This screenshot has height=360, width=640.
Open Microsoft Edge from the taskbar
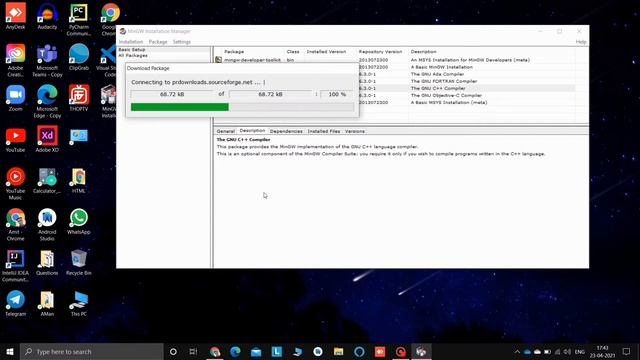[x=235, y=351]
